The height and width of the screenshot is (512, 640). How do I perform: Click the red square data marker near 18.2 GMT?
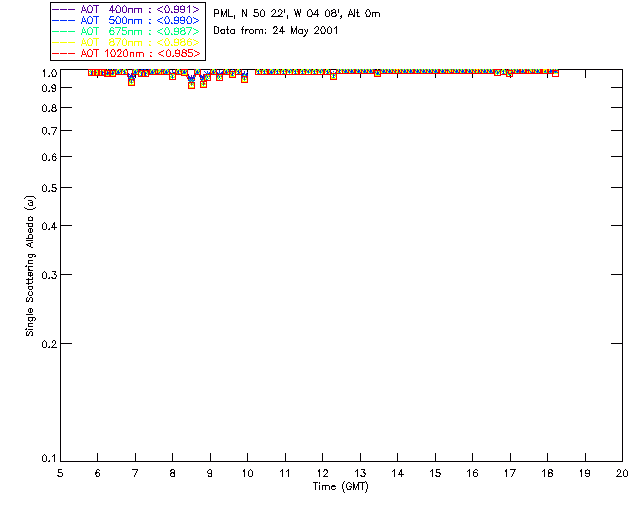pyautogui.click(x=555, y=73)
